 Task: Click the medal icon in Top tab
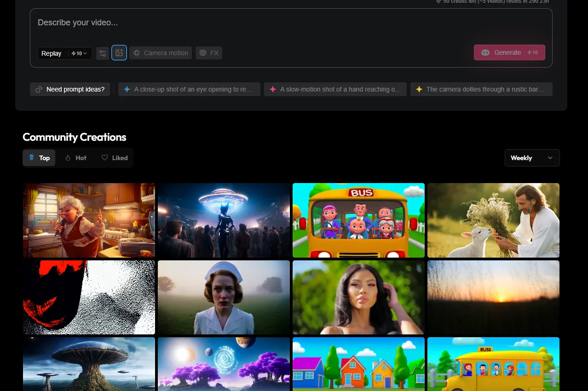(x=31, y=158)
